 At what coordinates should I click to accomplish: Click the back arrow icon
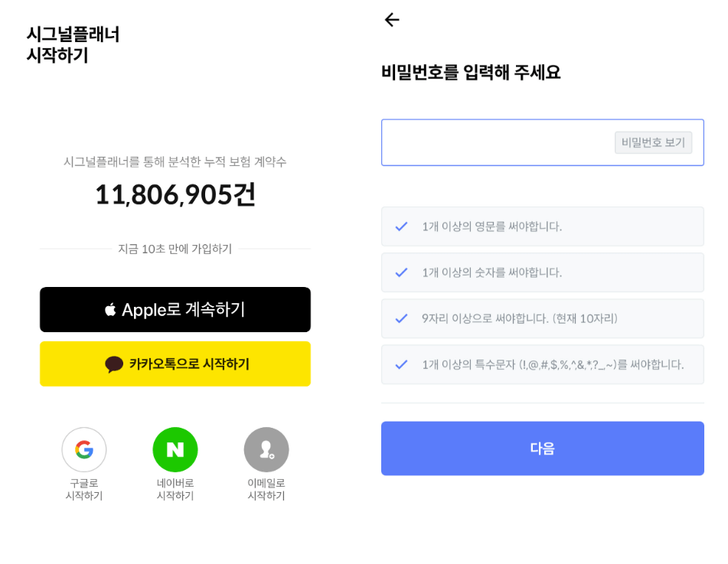[392, 19]
